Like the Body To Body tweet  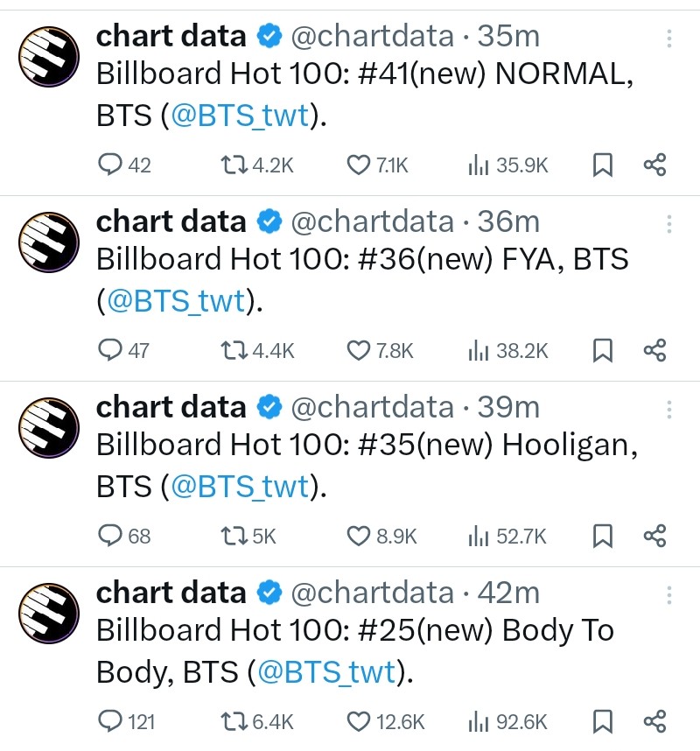pos(359,721)
